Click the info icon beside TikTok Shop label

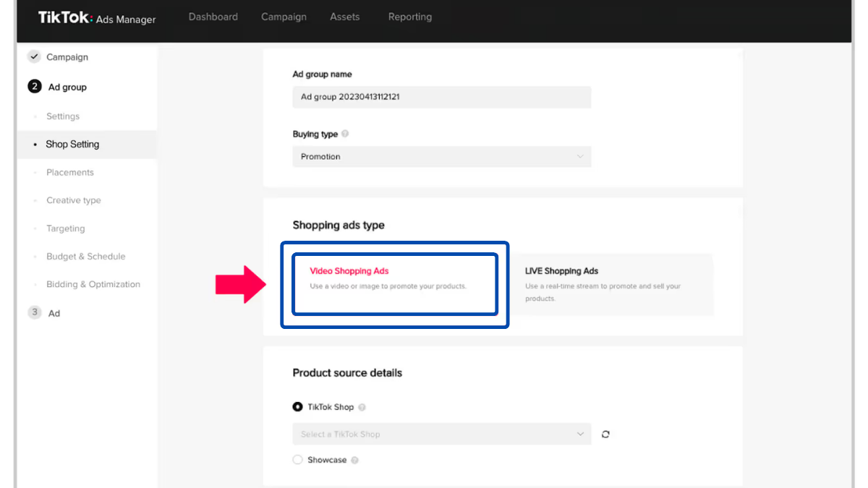(x=362, y=407)
